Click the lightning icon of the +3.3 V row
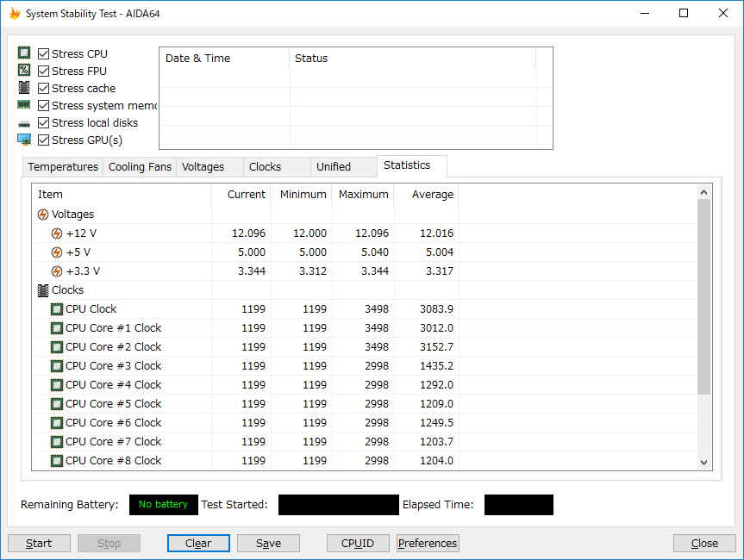Screen dimensions: 744x560 pos(57,271)
